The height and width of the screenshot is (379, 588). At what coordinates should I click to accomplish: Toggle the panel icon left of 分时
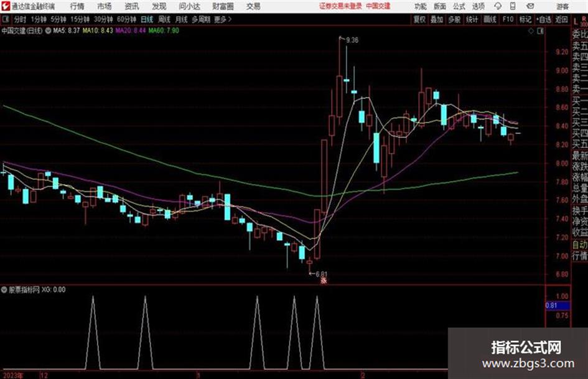coord(5,19)
